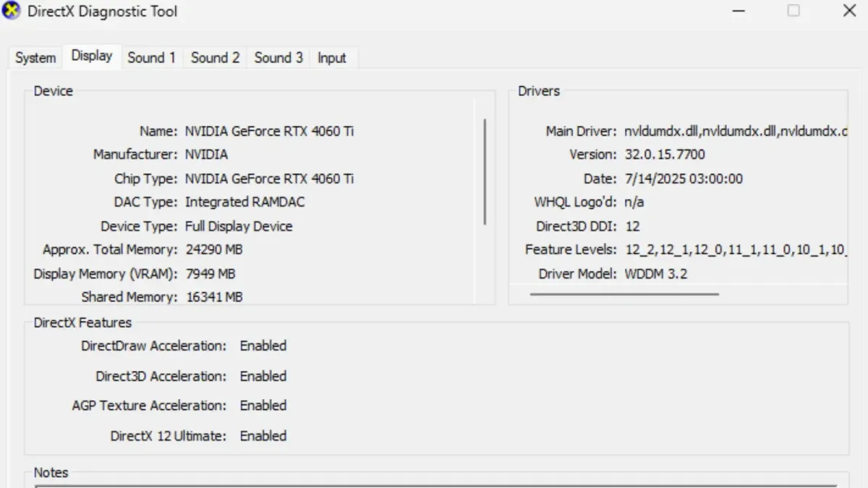Click the Device group label
This screenshot has width=868, height=488.
pyautogui.click(x=53, y=91)
